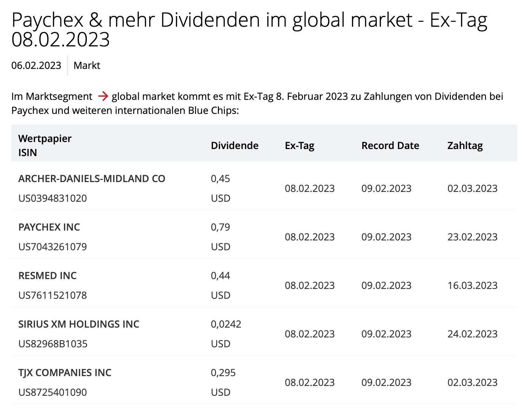Select SIRIUS XM HOLDINGS INC name

coord(79,324)
